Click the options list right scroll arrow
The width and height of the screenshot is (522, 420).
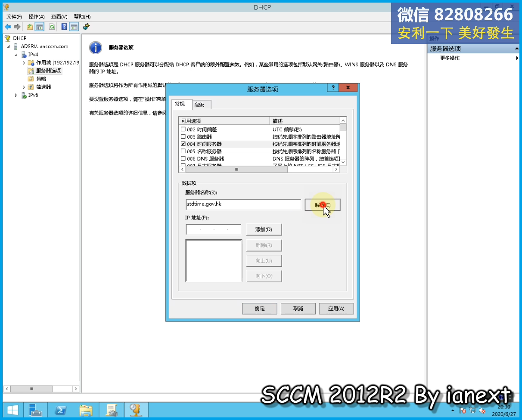tap(336, 170)
